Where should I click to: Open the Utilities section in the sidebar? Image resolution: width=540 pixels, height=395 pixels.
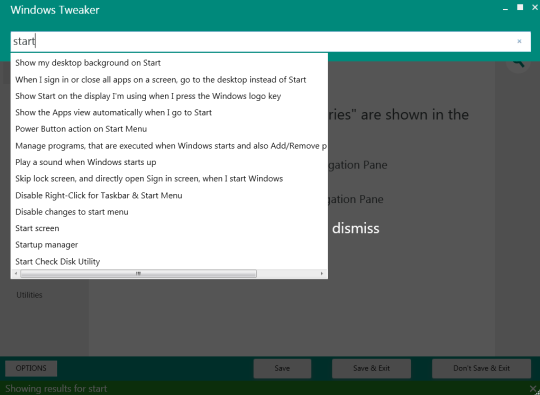click(29, 295)
